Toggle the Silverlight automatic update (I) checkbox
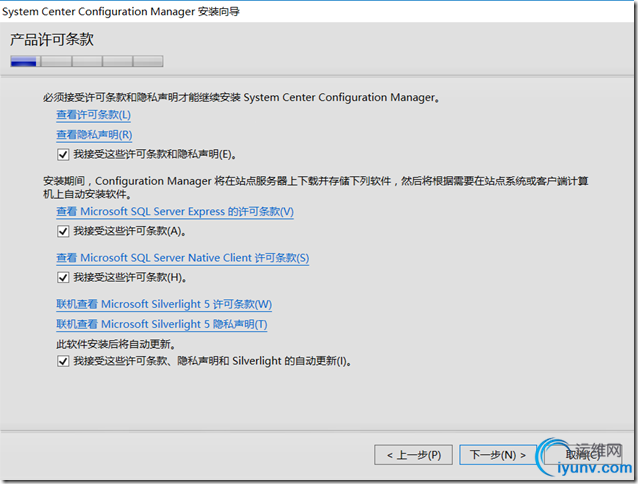The height and width of the screenshot is (484, 638). pyautogui.click(x=64, y=361)
